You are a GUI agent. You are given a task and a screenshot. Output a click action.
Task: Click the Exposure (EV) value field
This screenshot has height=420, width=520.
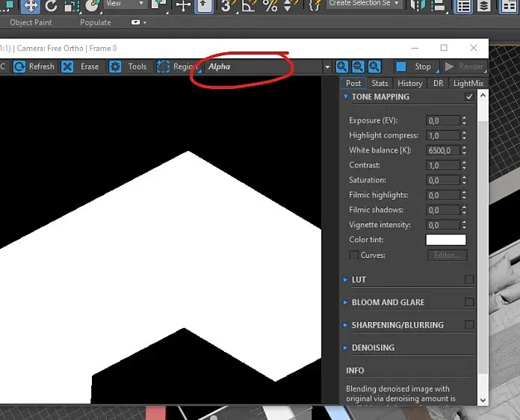click(442, 120)
